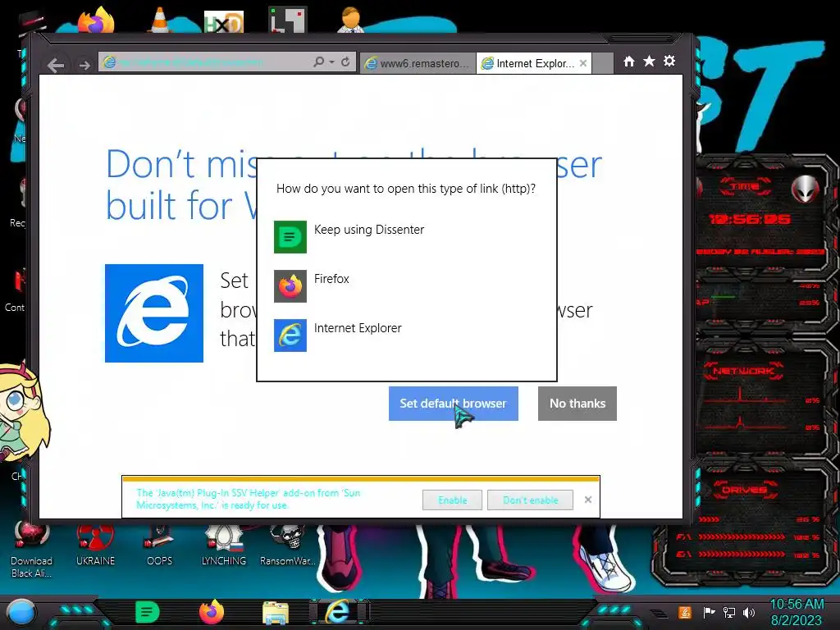Image resolution: width=840 pixels, height=630 pixels.
Task: Switch to the www6.remastero tab
Action: click(x=418, y=63)
